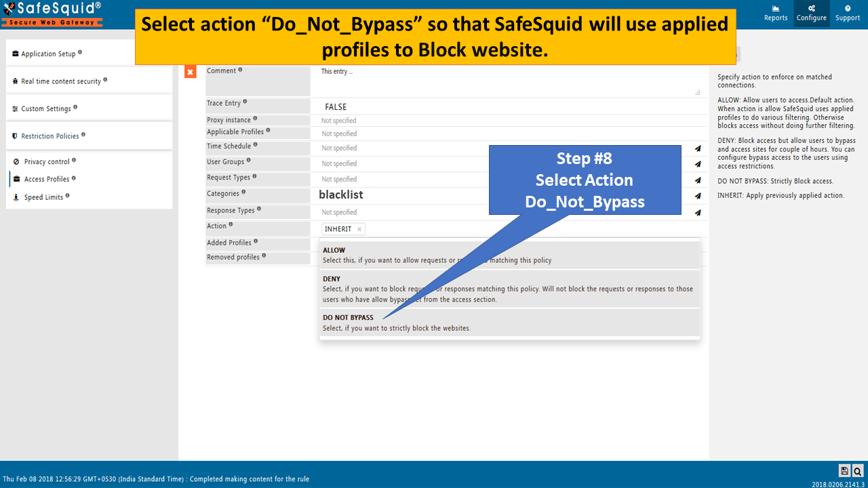Screen dimensions: 868x488
Task: Click the orange X button to discard entry
Action: [191, 72]
